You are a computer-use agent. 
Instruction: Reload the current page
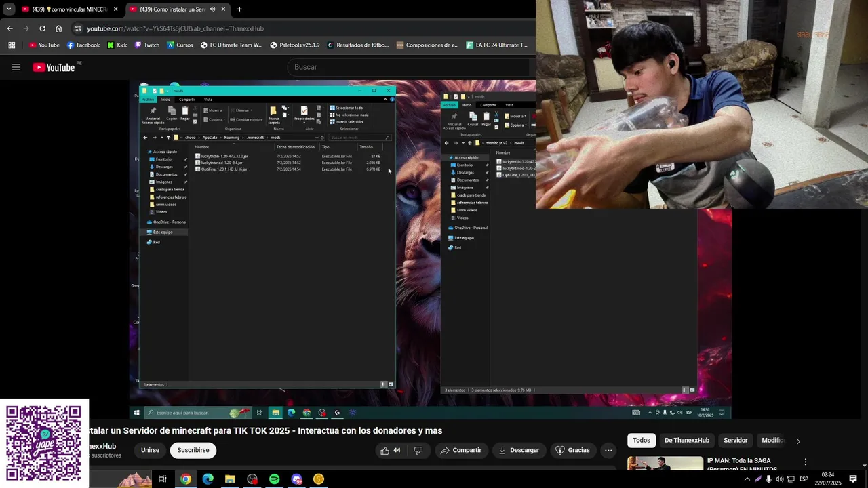pyautogui.click(x=42, y=28)
